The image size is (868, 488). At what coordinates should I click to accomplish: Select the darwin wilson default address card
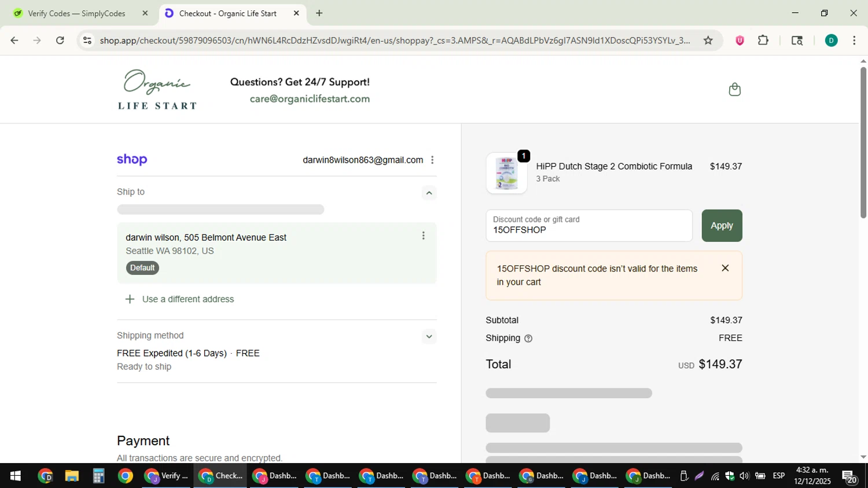pyautogui.click(x=277, y=253)
